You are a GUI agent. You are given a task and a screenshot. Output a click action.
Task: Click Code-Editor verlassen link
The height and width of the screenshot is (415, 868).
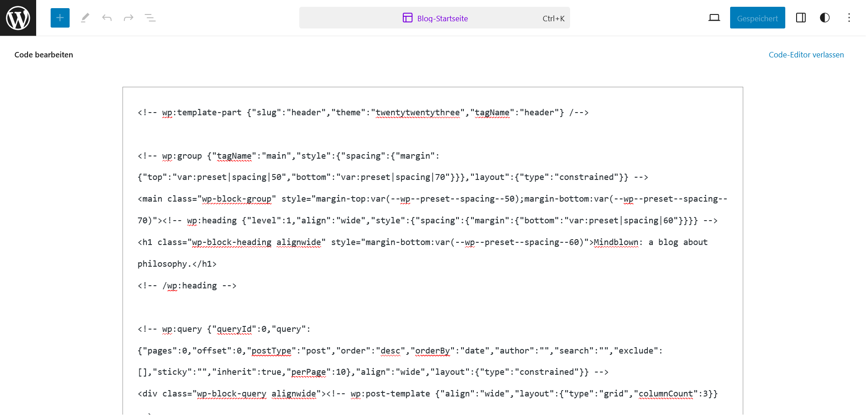(806, 55)
